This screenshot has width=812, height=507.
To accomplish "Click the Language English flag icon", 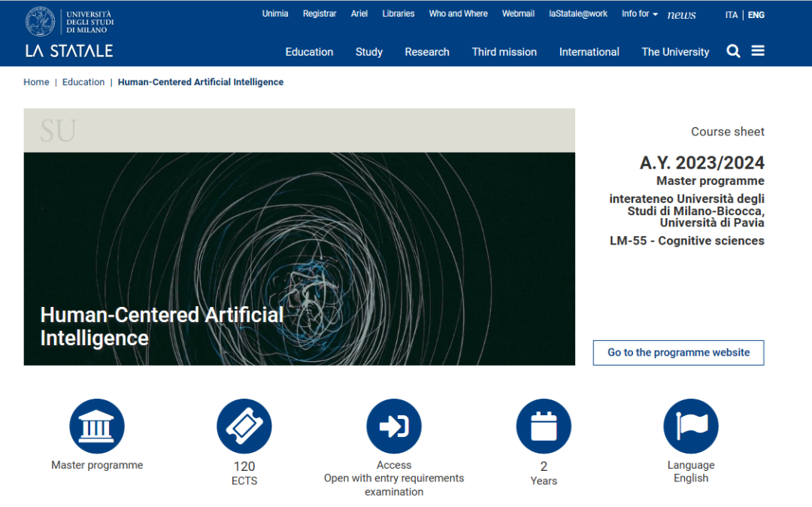I will point(691,427).
